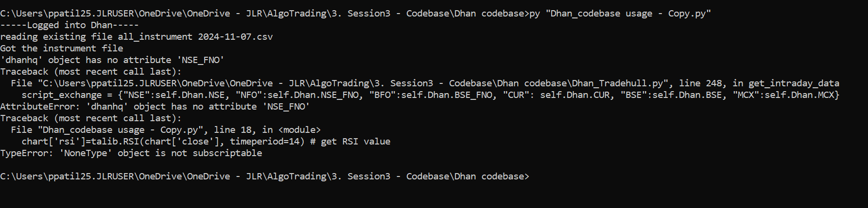The width and height of the screenshot is (868, 208).
Task: Click the first "Traceback (most recent call last)" line
Action: pos(90,72)
